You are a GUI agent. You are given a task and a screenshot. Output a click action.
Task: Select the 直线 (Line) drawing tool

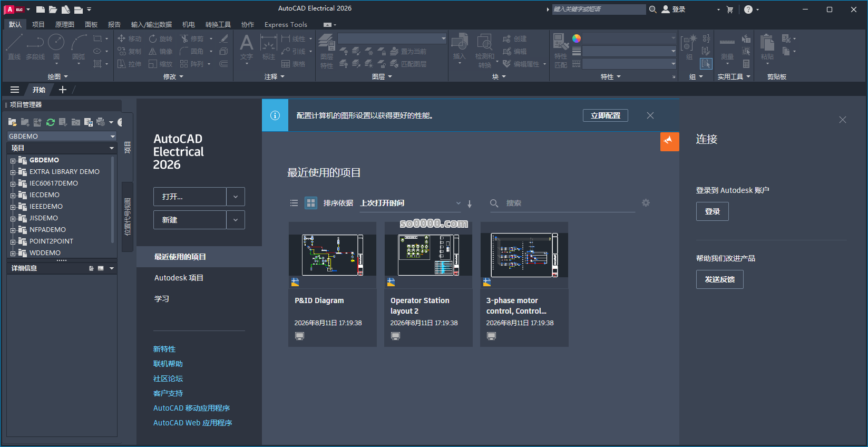coord(14,47)
